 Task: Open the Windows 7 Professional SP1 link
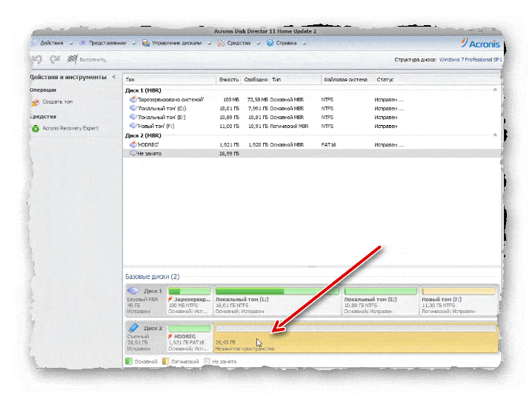coord(471,59)
